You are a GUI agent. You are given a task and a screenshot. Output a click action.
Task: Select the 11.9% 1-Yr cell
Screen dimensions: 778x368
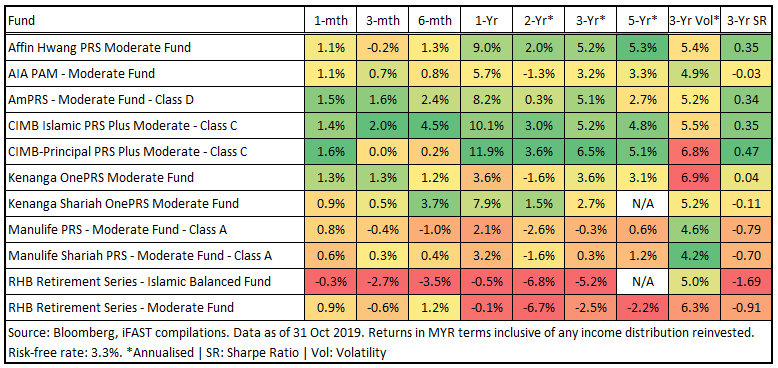click(486, 152)
